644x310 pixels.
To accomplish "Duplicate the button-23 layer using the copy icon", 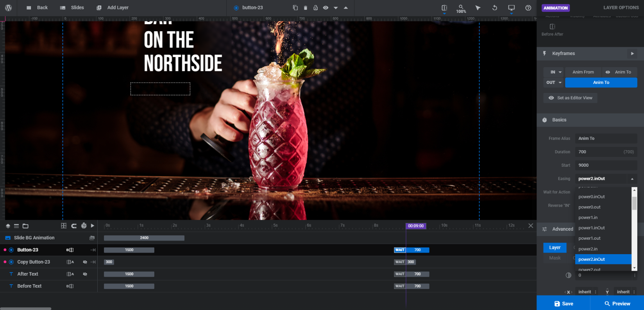I will coord(295,8).
